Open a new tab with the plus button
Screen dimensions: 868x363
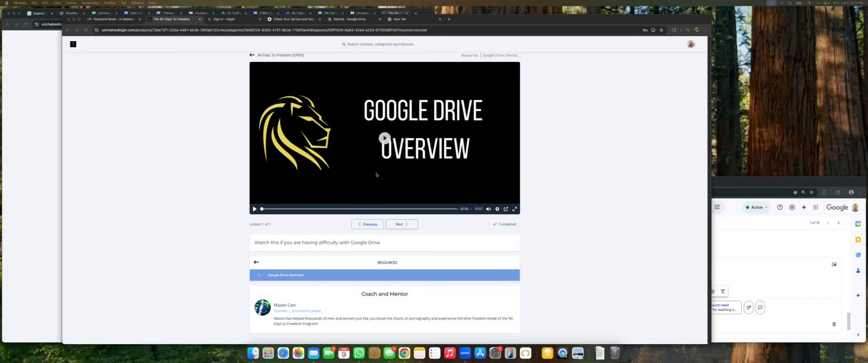click(x=449, y=19)
